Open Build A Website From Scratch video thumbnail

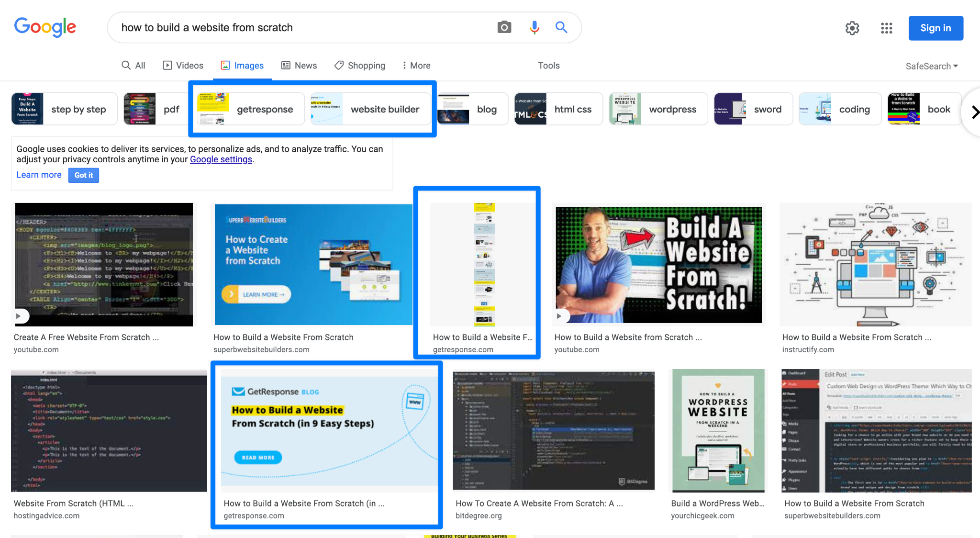coord(658,265)
